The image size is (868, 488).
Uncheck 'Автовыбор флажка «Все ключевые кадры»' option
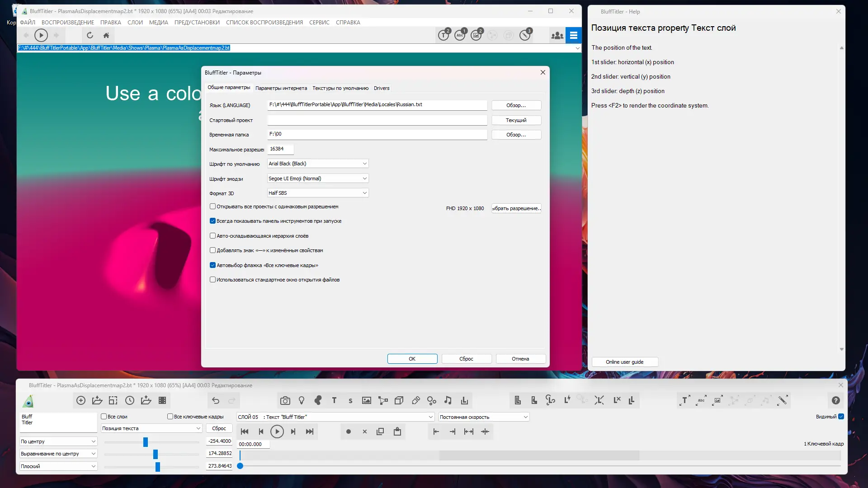pos(212,265)
